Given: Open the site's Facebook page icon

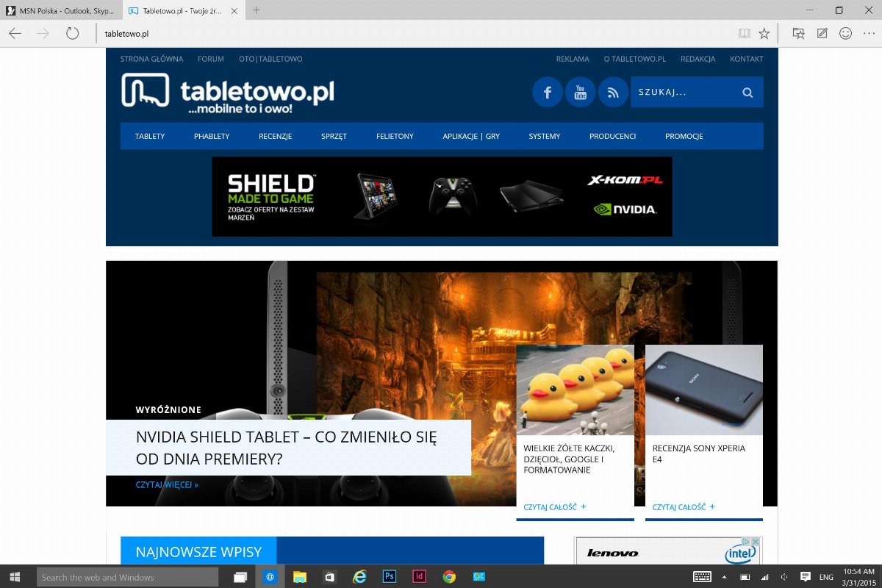Looking at the screenshot, I should [x=548, y=93].
